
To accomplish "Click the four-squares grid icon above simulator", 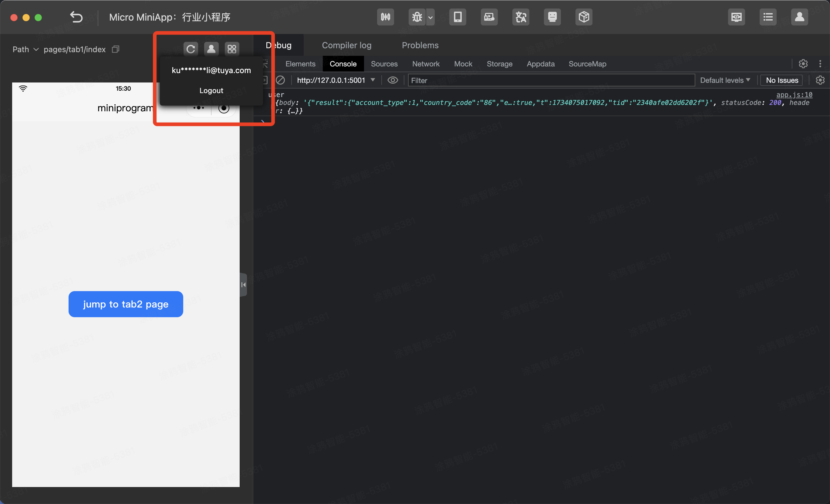I will point(232,49).
